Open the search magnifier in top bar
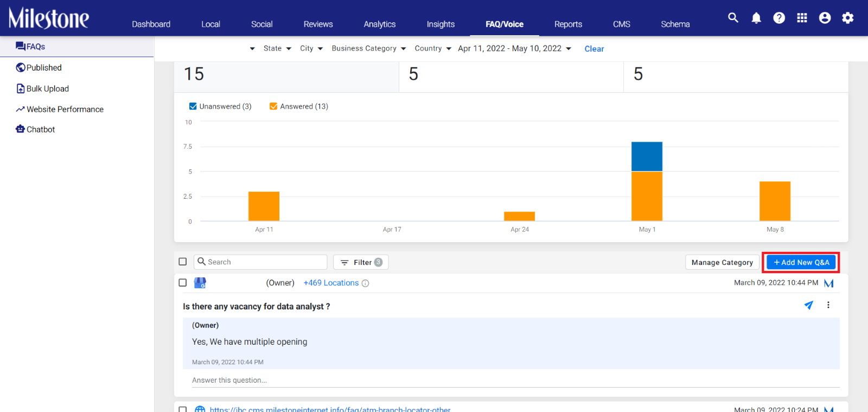Screen dimensions: 868x412 point(733,18)
